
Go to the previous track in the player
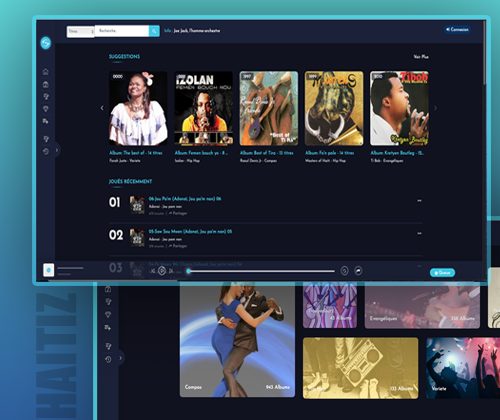153,271
